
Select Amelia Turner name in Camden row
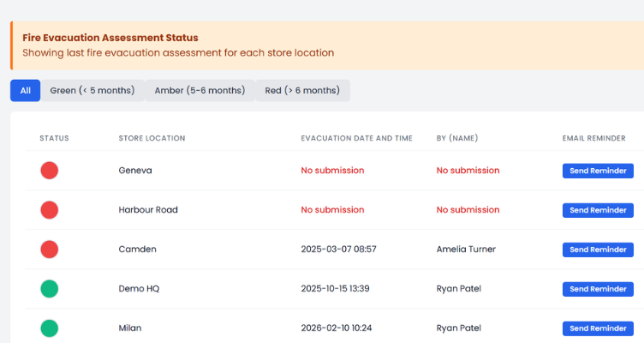point(466,250)
